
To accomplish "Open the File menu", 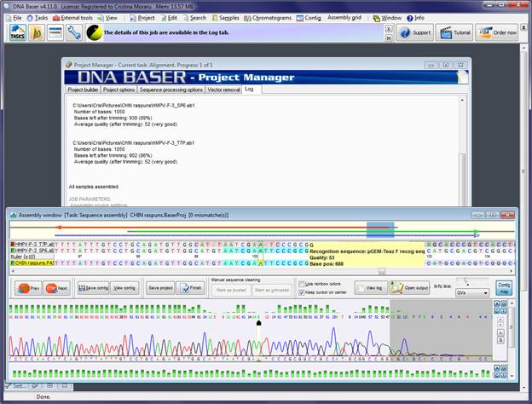I will point(14,18).
